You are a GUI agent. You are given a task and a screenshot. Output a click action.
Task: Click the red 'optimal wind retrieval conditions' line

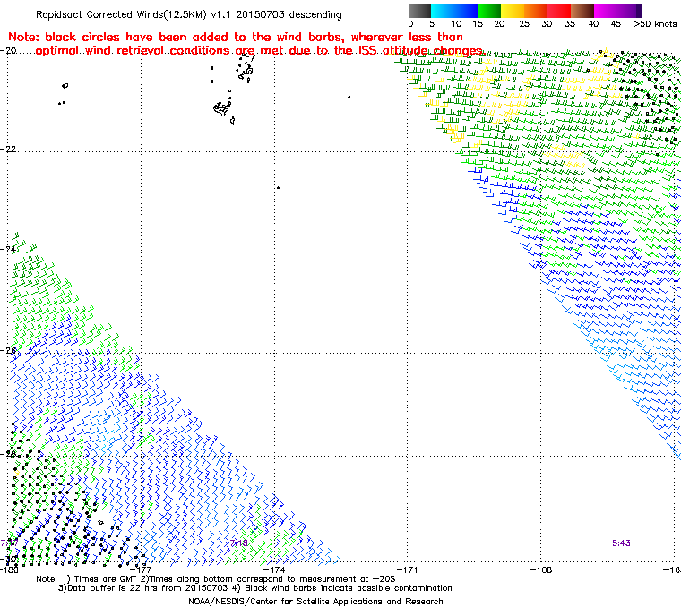[x=259, y=51]
